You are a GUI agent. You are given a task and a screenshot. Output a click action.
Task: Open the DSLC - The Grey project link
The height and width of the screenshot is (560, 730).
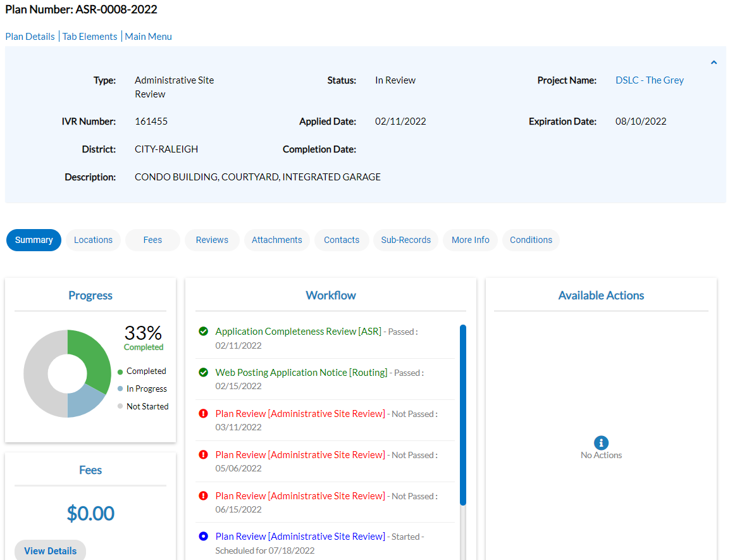click(x=649, y=80)
